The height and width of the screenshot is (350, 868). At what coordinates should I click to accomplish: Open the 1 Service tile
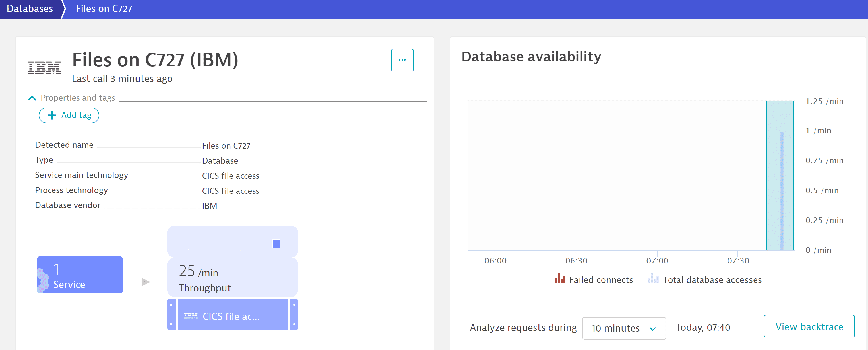click(x=80, y=275)
